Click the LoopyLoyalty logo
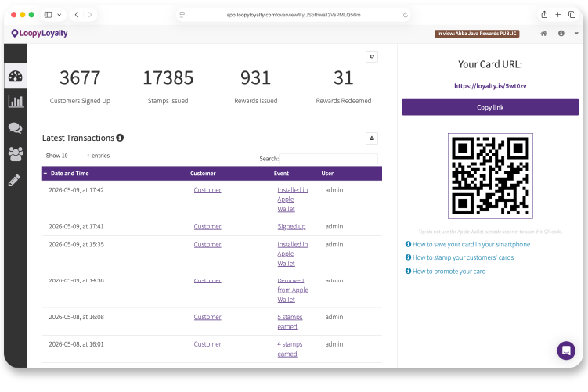Screen dimensions: 588x392 point(39,33)
